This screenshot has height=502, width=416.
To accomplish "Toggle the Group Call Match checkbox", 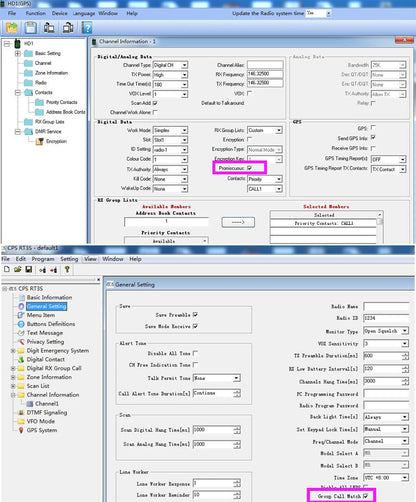I will point(366,496).
